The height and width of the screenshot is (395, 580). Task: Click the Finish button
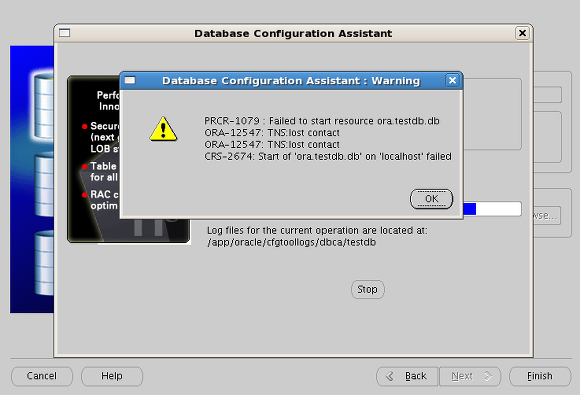540,377
